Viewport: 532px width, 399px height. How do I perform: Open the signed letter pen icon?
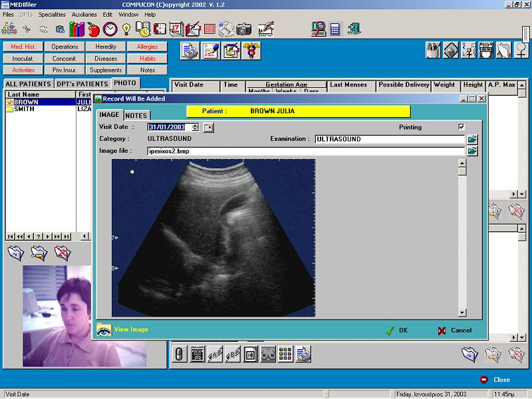[x=210, y=51]
